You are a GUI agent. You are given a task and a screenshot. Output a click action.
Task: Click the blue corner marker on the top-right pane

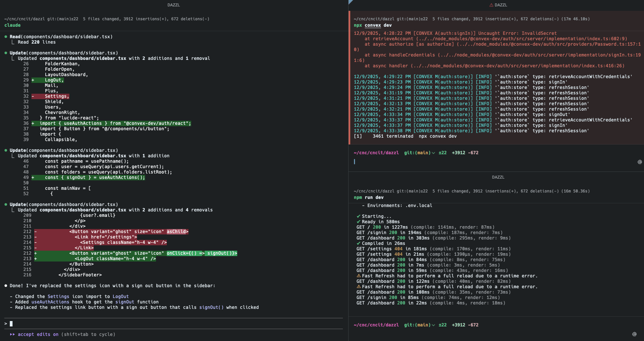tap(351, 2)
